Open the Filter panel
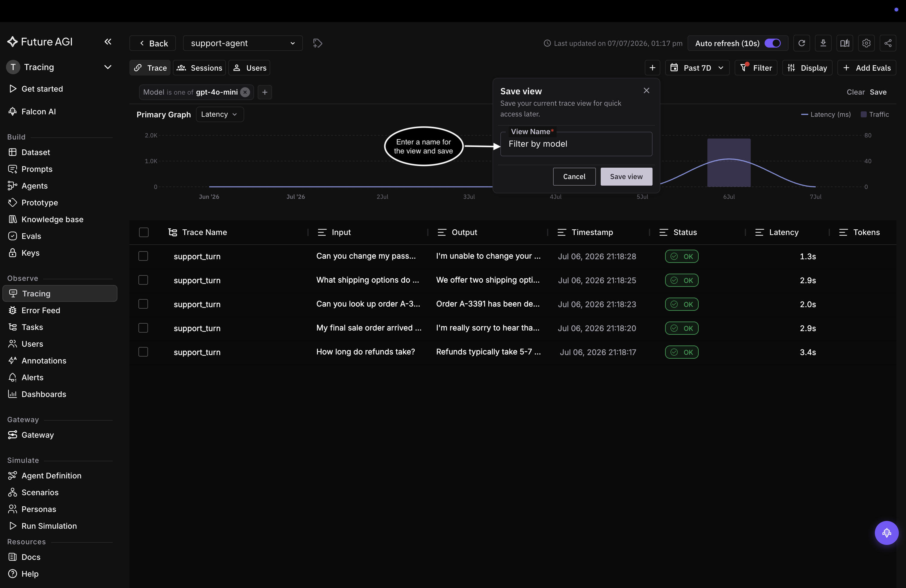The image size is (906, 588). (x=756, y=68)
